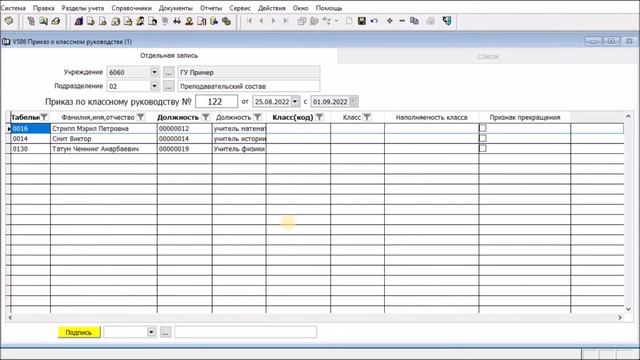Click the exit door icon in toolbar

coord(447,21)
